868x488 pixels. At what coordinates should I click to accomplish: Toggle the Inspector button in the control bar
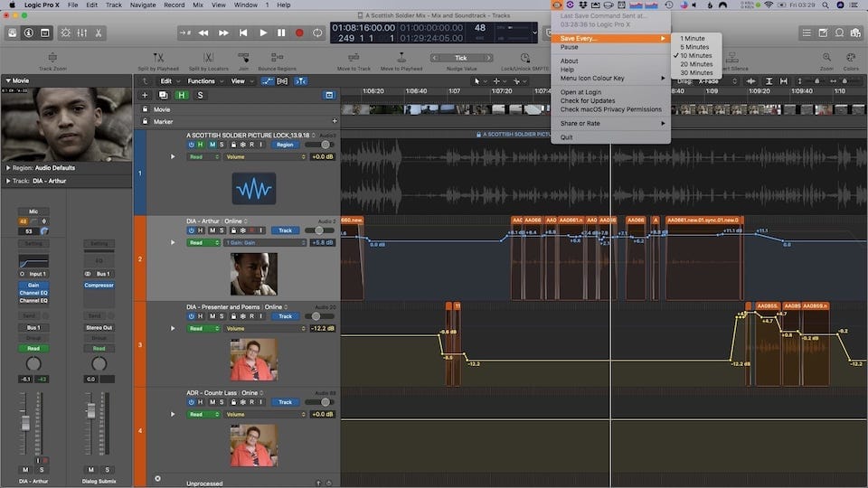(29, 33)
